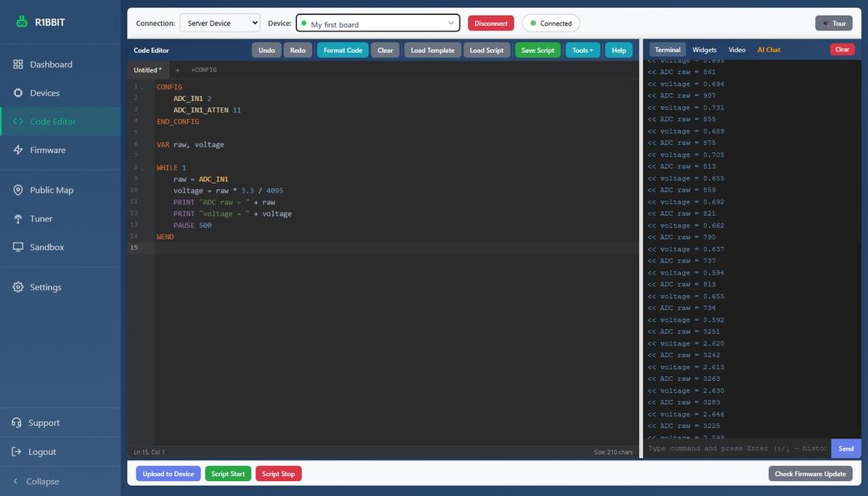Click the Sandbox monitor icon
This screenshot has width=868, height=496.
pyautogui.click(x=17, y=247)
